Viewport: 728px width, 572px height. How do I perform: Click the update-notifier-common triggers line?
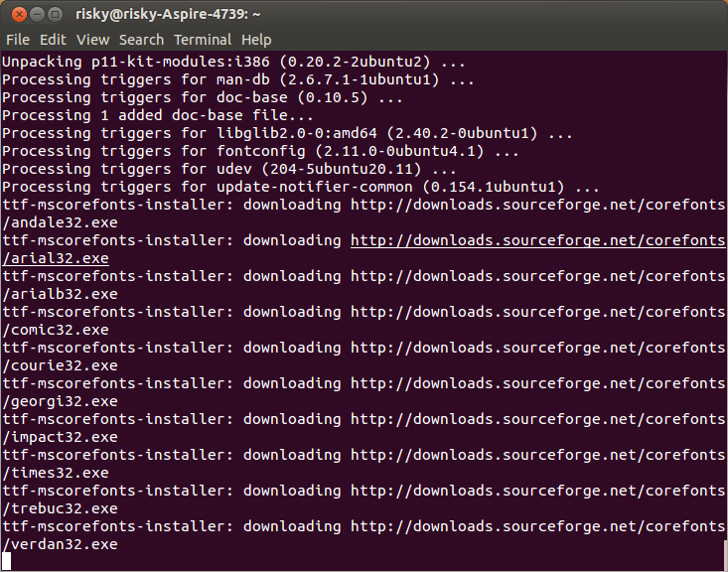tap(300, 187)
